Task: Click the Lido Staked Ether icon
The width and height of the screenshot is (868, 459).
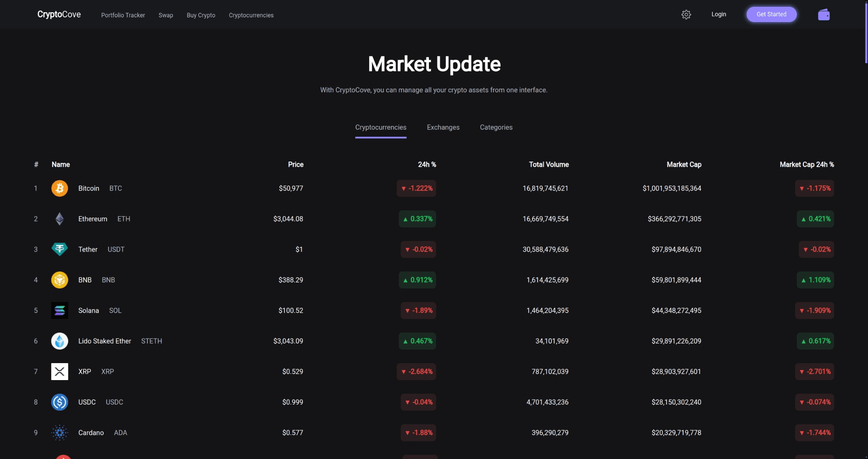Action: click(59, 341)
